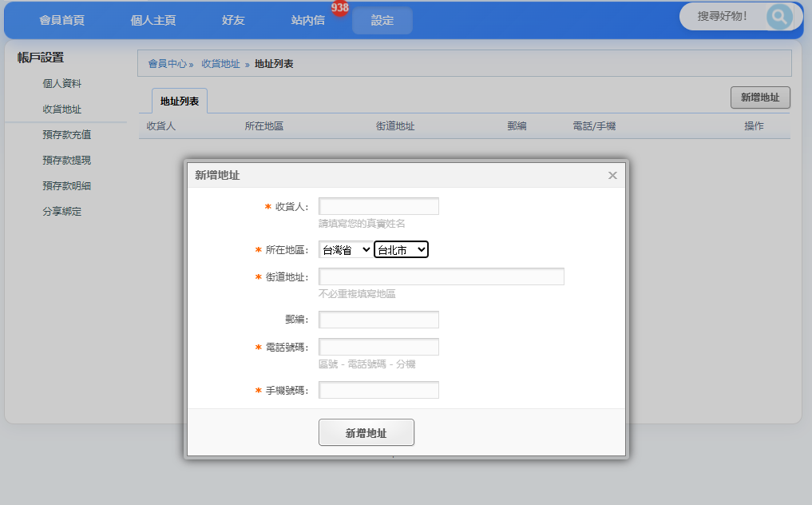Click the magnifier search icon
This screenshot has width=812, height=505.
[x=778, y=16]
